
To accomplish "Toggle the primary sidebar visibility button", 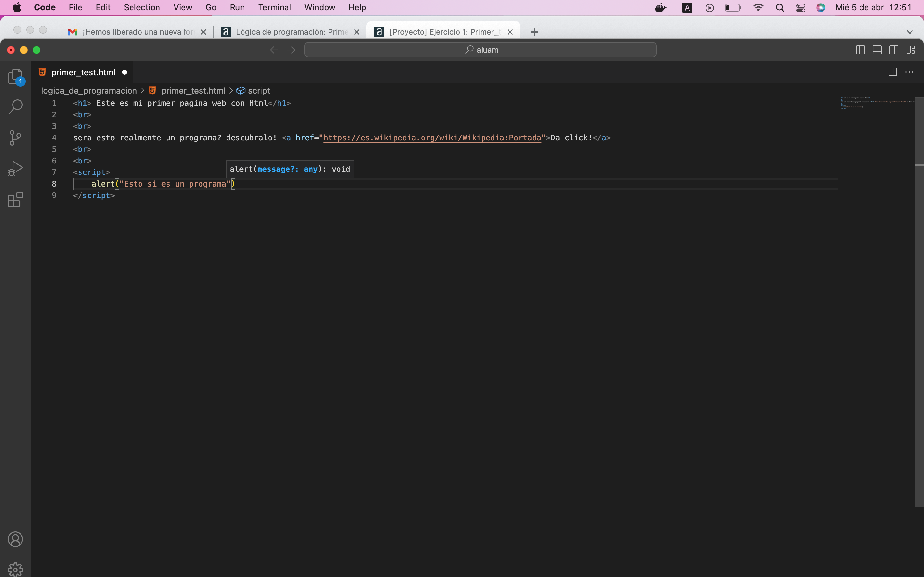I will click(860, 49).
